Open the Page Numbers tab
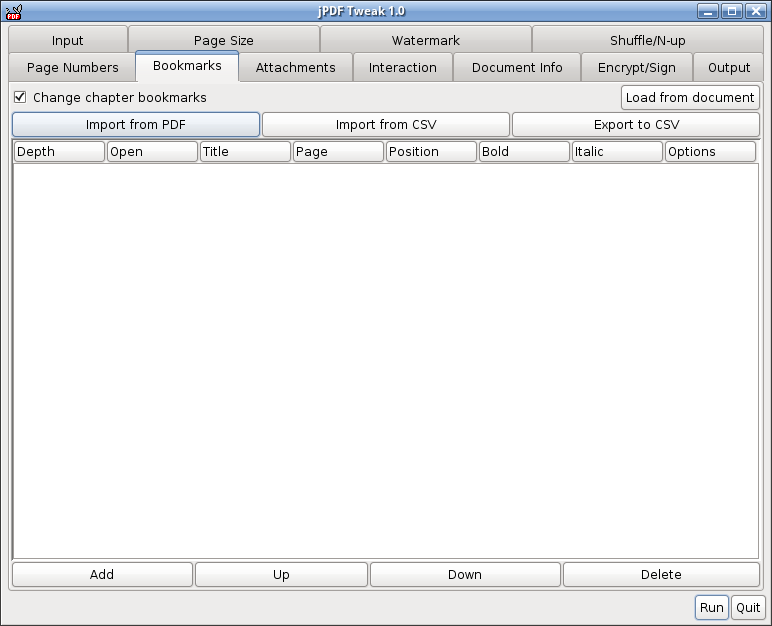This screenshot has height=626, width=772. click(72, 67)
